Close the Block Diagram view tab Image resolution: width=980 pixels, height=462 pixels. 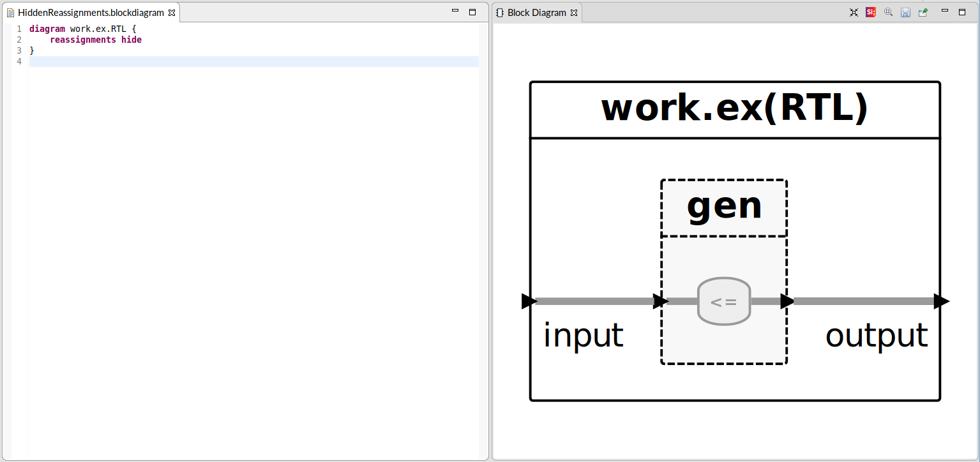[x=573, y=13]
